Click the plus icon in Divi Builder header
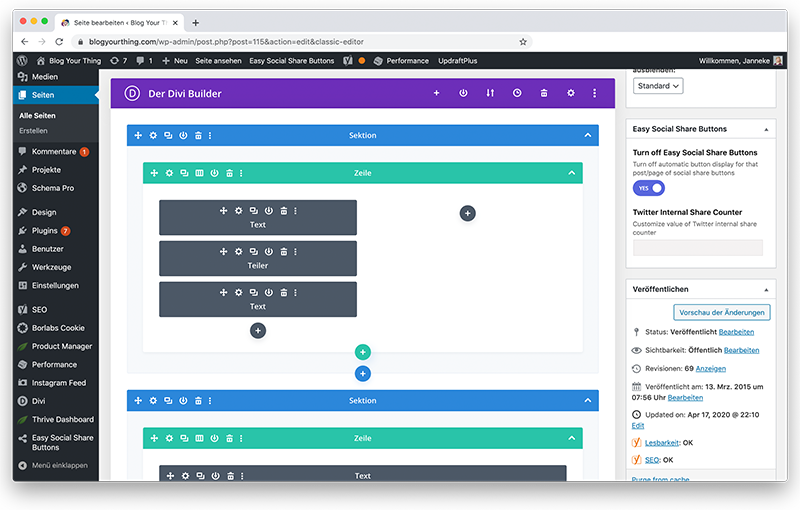The image size is (800, 510). point(436,93)
